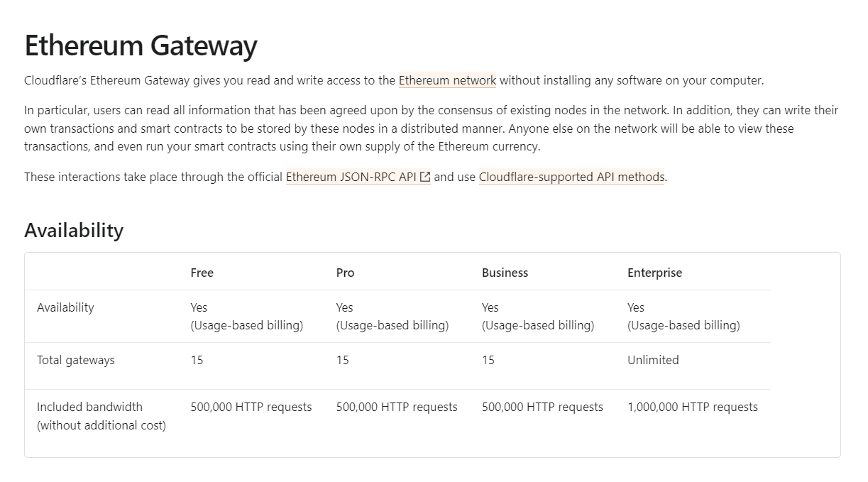Click the Enterprise column header
Screen dimensions: 868x482
click(x=654, y=273)
